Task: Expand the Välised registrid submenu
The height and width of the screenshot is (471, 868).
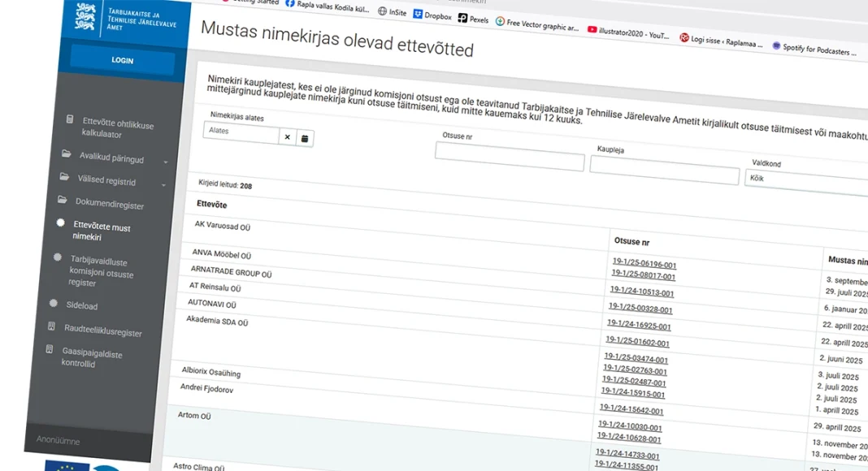Action: coord(163,186)
